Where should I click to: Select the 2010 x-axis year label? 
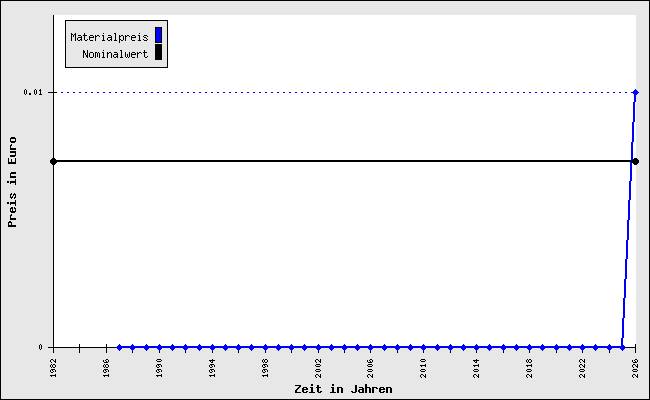click(x=423, y=366)
